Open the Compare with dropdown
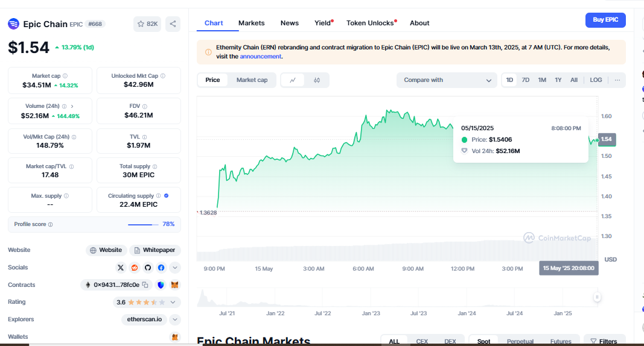644x346 pixels. (447, 80)
